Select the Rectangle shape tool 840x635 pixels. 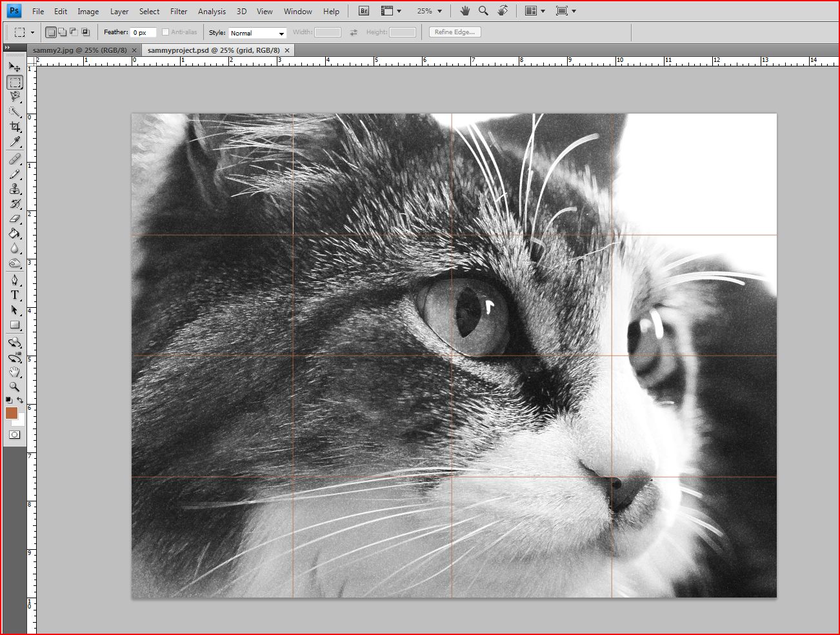click(15, 325)
